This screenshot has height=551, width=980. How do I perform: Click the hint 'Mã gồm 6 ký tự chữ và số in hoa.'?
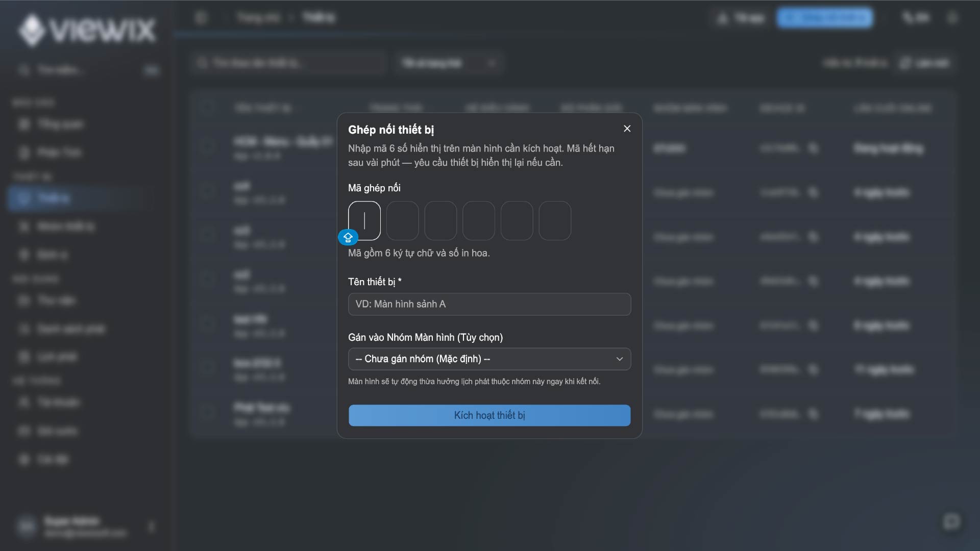pos(419,253)
